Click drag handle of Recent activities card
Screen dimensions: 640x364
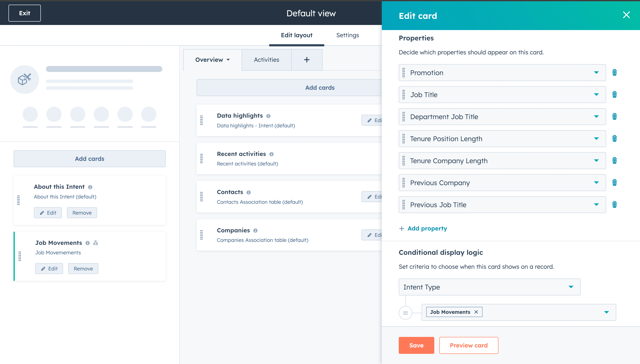201,159
